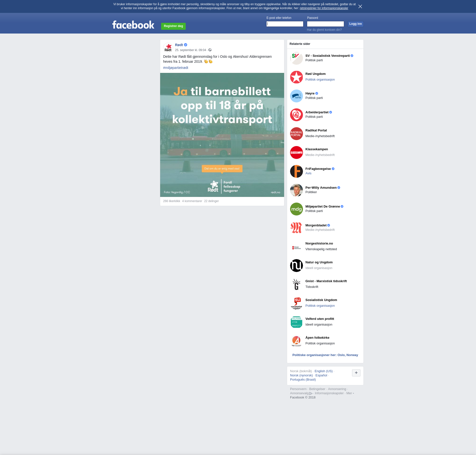Screen dimensions: 476x455
Task: Open the FriFagbevegelse logo
Action: point(297,171)
